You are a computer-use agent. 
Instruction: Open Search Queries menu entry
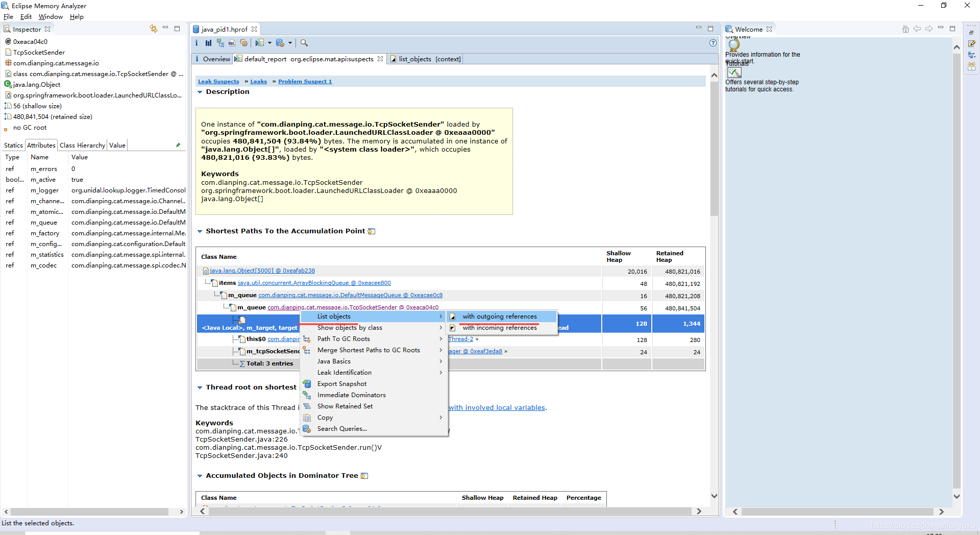(x=374, y=429)
